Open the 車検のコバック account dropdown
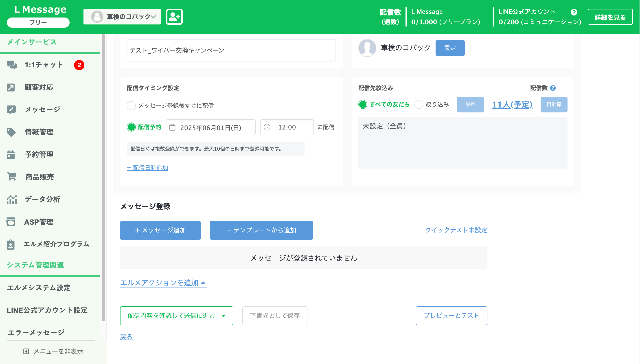 tap(122, 17)
